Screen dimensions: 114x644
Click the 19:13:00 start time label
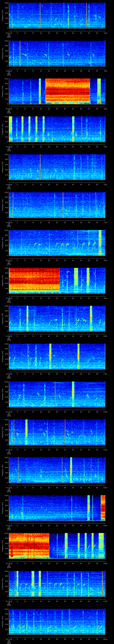(x=9, y=487)
